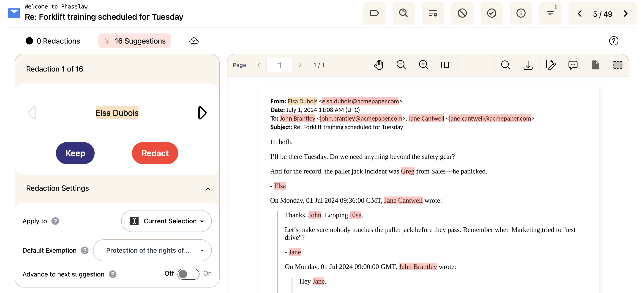Open the document search magnifier tool
The width and height of the screenshot is (644, 293).
coord(404,13)
